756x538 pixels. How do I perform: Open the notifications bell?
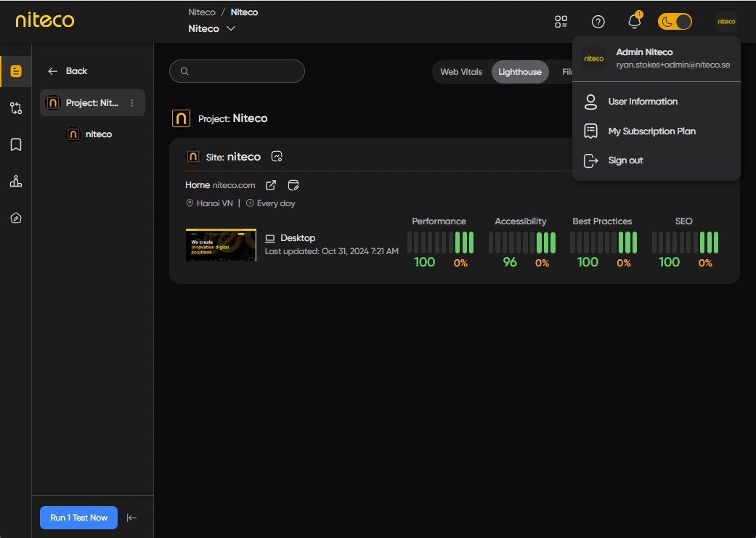tap(635, 21)
